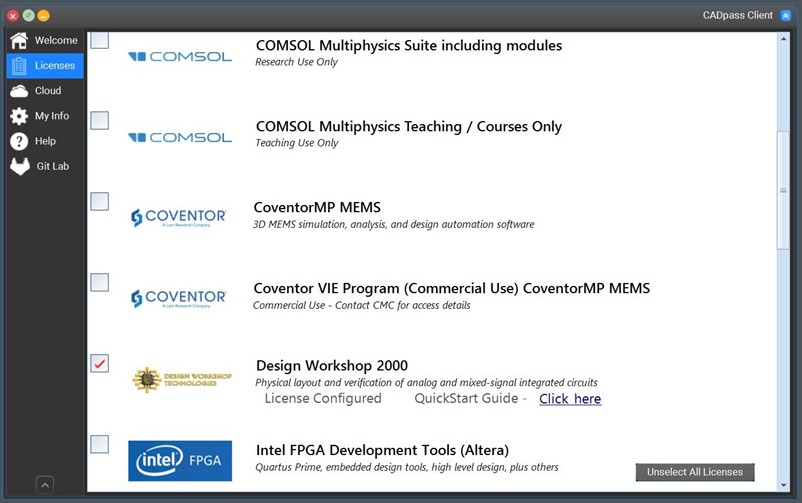Viewport: 802px width, 503px height.
Task: Click the Intel FPGA logo
Action: tap(180, 461)
